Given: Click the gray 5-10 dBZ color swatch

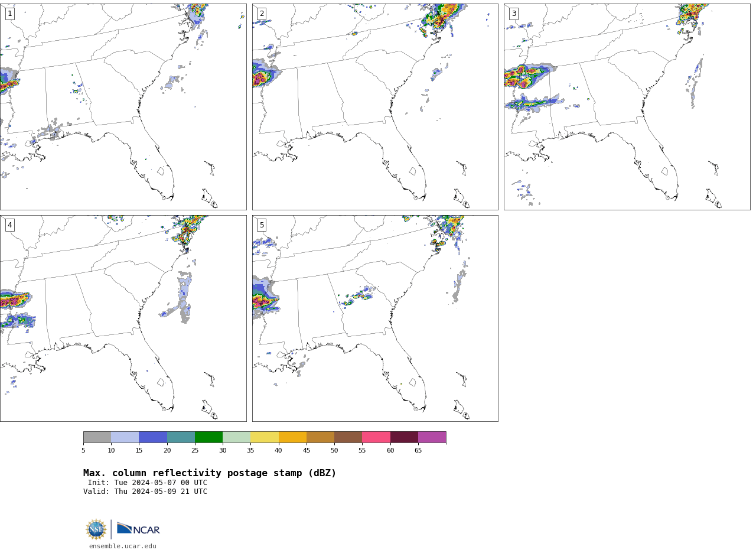Looking at the screenshot, I should tap(97, 437).
